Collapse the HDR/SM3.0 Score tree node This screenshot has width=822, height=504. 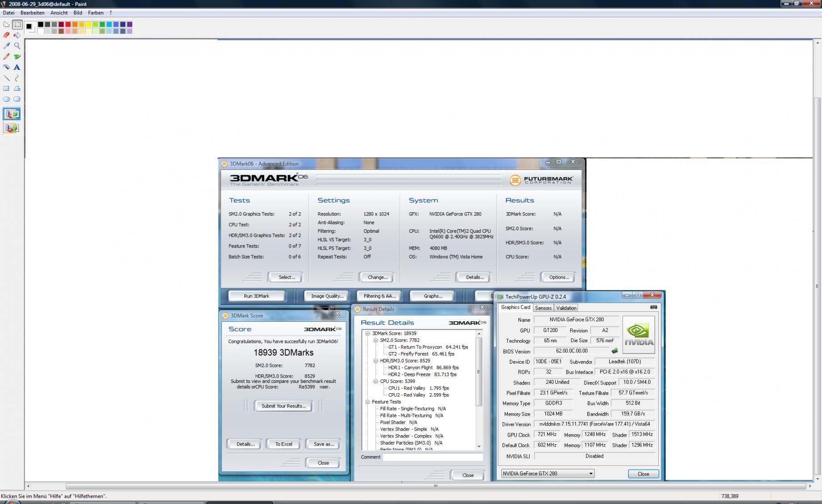click(376, 361)
